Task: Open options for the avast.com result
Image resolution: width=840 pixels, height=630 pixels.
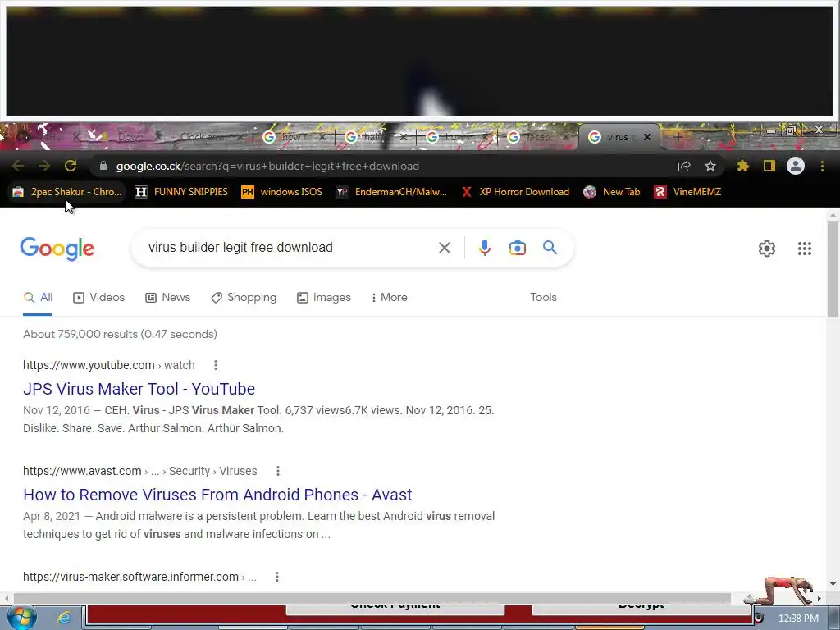Action: pos(277,471)
